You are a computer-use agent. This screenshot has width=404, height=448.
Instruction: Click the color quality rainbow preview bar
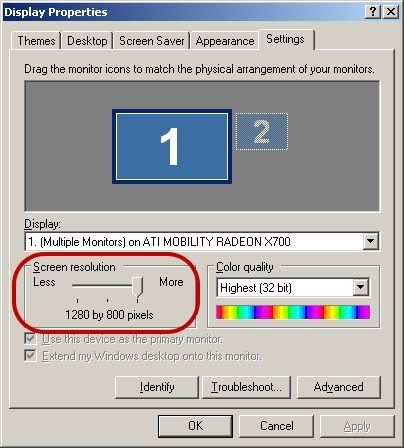[293, 312]
